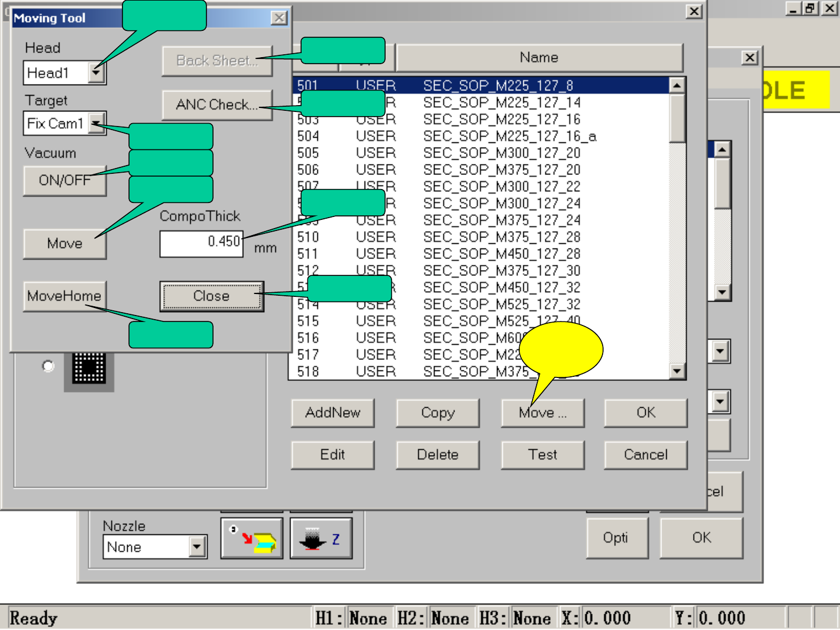Click the nozzle pickup arrow icon button
Screen dimensions: 840x630
[x=251, y=538]
